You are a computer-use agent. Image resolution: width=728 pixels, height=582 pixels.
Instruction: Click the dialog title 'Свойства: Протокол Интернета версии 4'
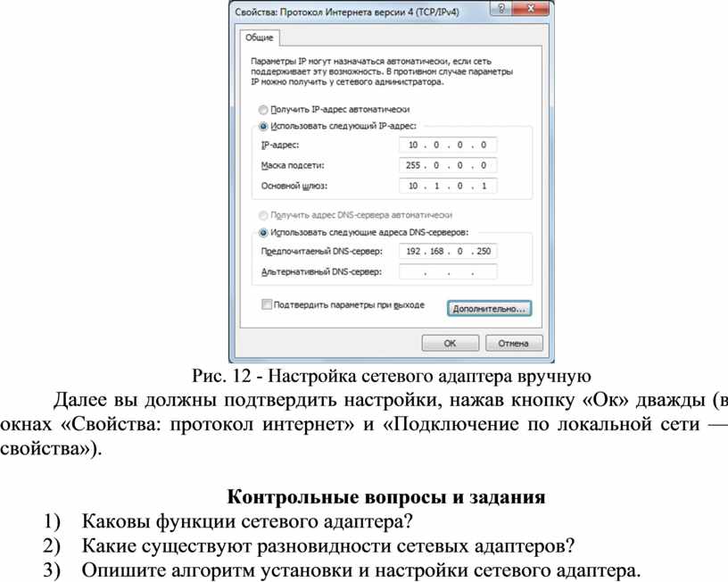pos(347,12)
